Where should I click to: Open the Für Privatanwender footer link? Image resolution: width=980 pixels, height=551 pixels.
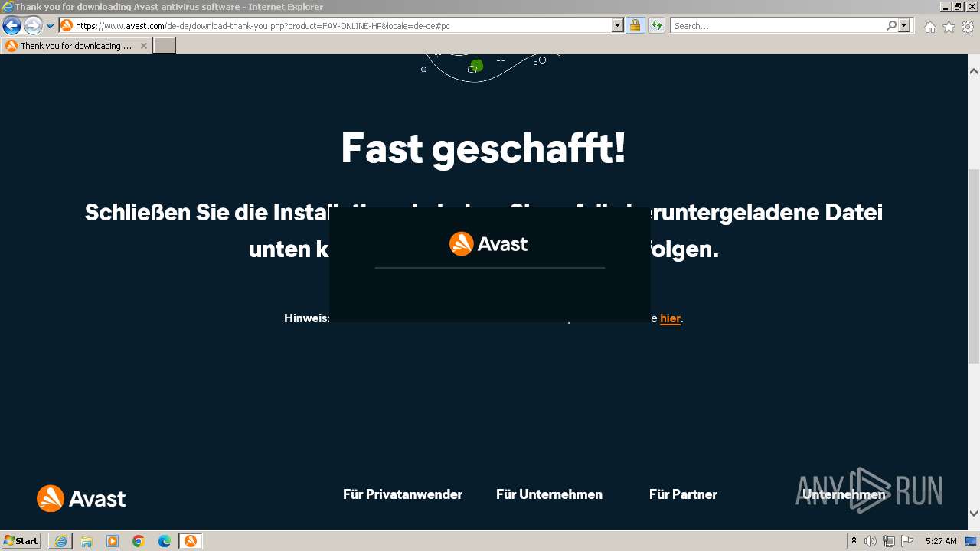[403, 494]
